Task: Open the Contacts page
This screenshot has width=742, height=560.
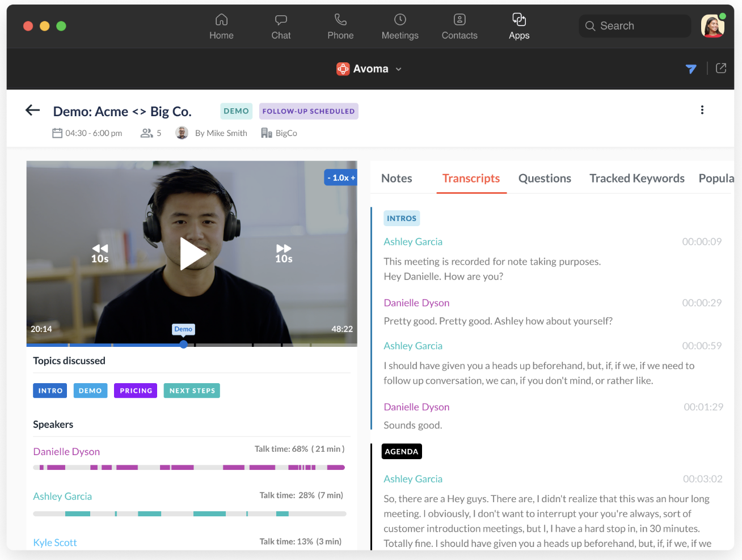Action: coord(459,26)
